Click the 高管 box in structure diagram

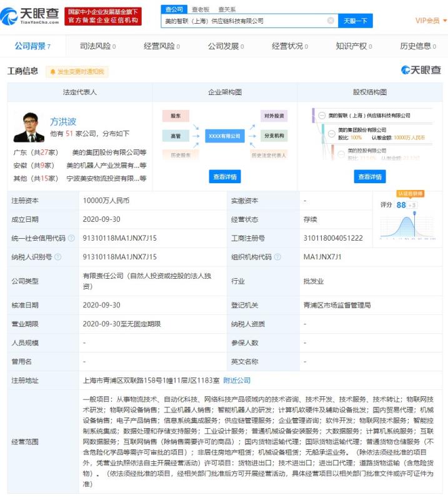click(176, 136)
